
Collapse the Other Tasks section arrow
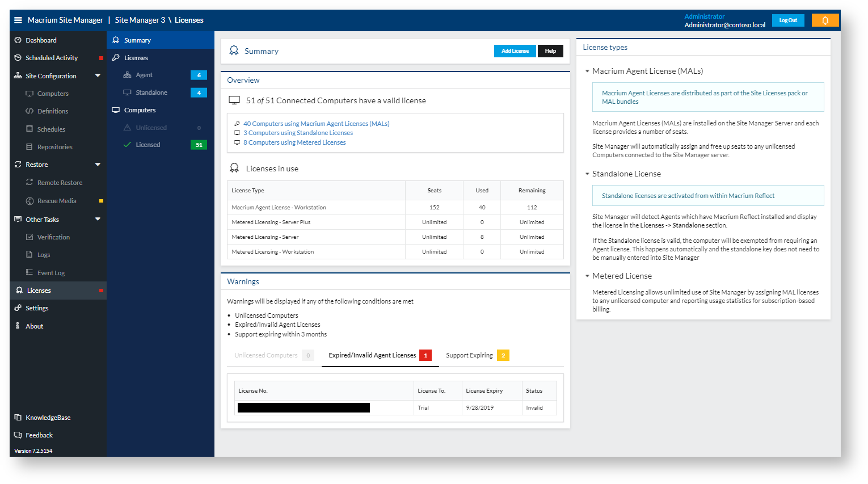98,219
